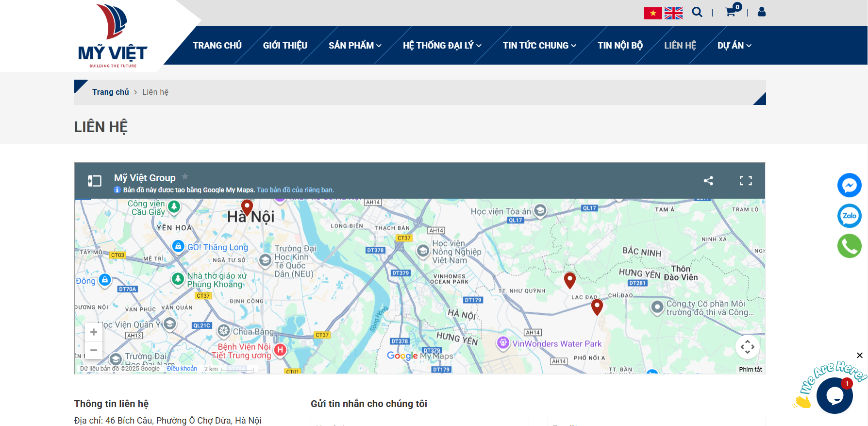Click the 'Mỹ Việt Group' map title
Viewport: 868px width, 426px height.
click(x=145, y=178)
